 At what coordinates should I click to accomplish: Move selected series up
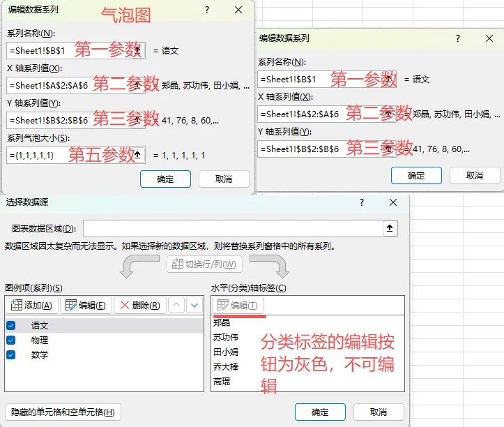(176, 305)
